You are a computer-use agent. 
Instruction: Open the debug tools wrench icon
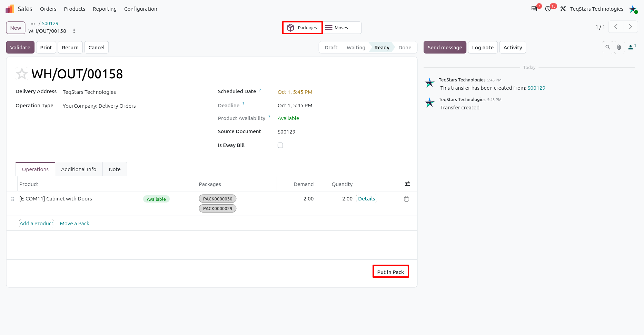[x=563, y=9]
